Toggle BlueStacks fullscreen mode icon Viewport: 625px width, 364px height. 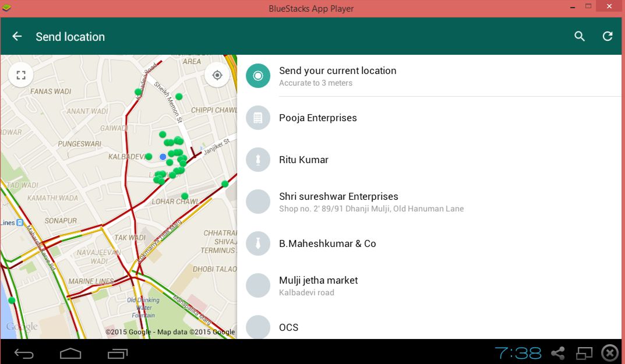(584, 354)
